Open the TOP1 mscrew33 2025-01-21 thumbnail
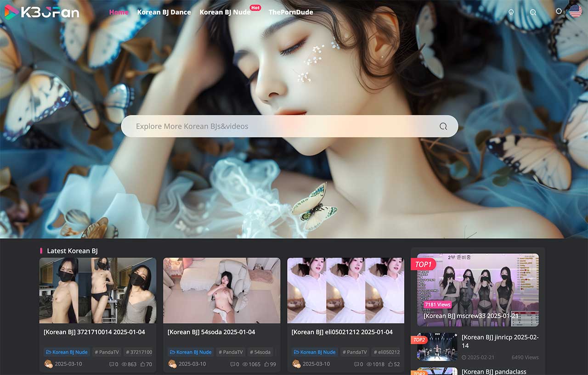Viewport: 588px width, 375px height. (x=478, y=289)
